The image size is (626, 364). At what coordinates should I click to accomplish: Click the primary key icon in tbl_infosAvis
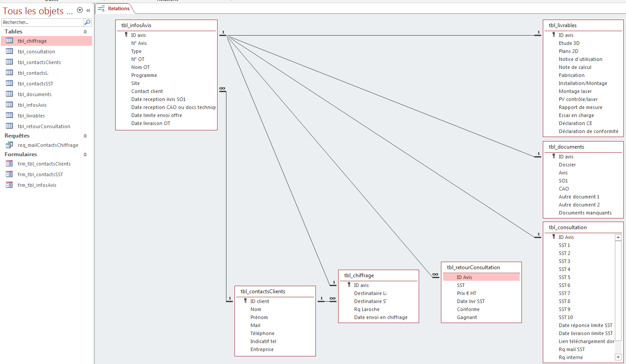(126, 35)
